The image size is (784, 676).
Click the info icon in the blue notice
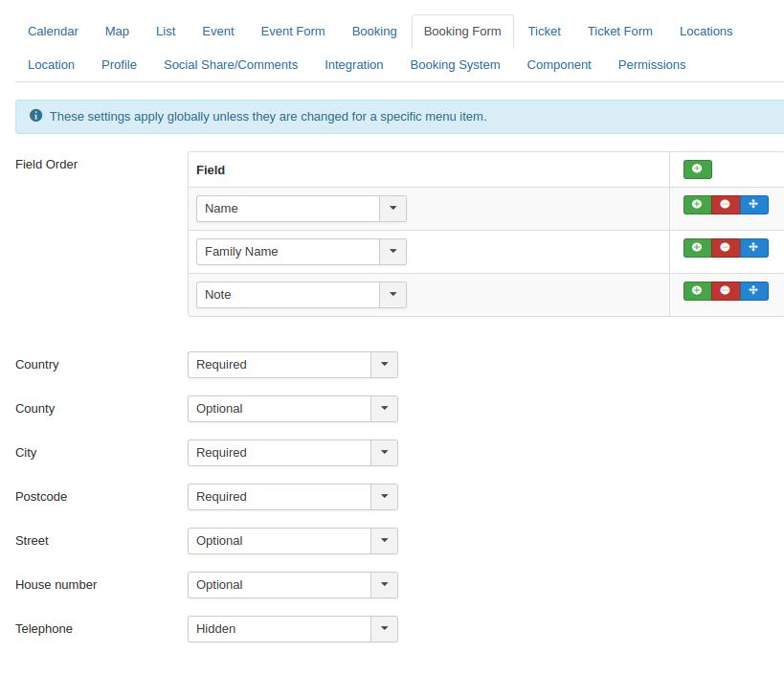point(35,116)
